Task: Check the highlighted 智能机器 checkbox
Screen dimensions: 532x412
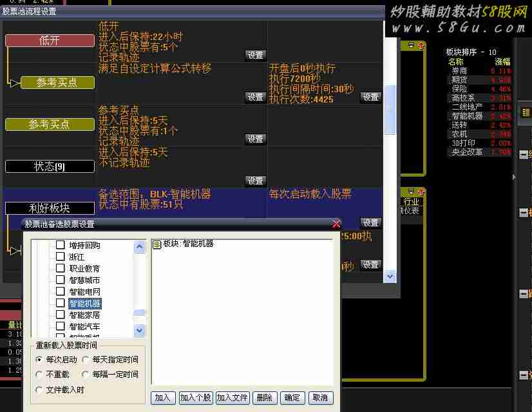Action: (60, 303)
